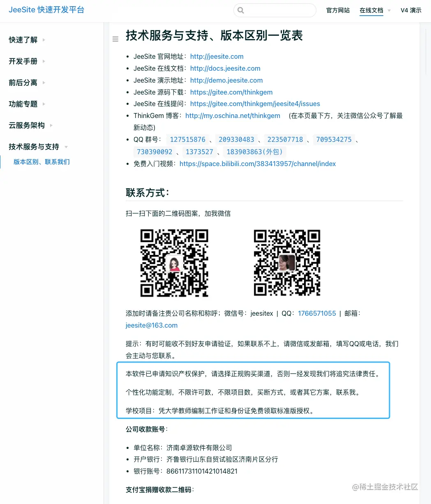Open jeesite@163.com email link

point(152,325)
